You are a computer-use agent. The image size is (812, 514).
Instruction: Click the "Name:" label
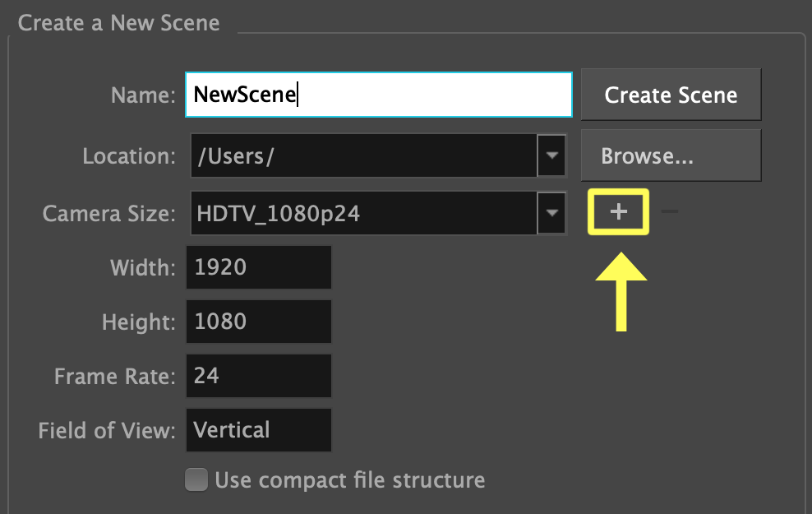143,95
